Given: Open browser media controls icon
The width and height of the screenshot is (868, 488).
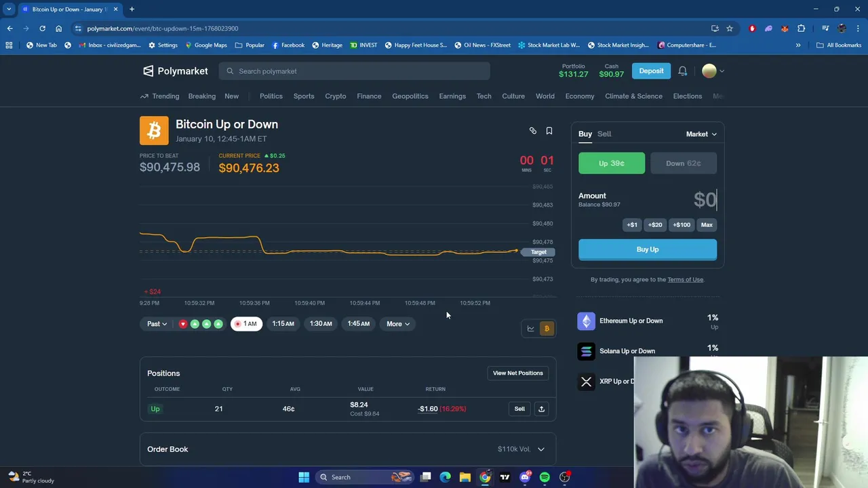Looking at the screenshot, I should point(825,28).
